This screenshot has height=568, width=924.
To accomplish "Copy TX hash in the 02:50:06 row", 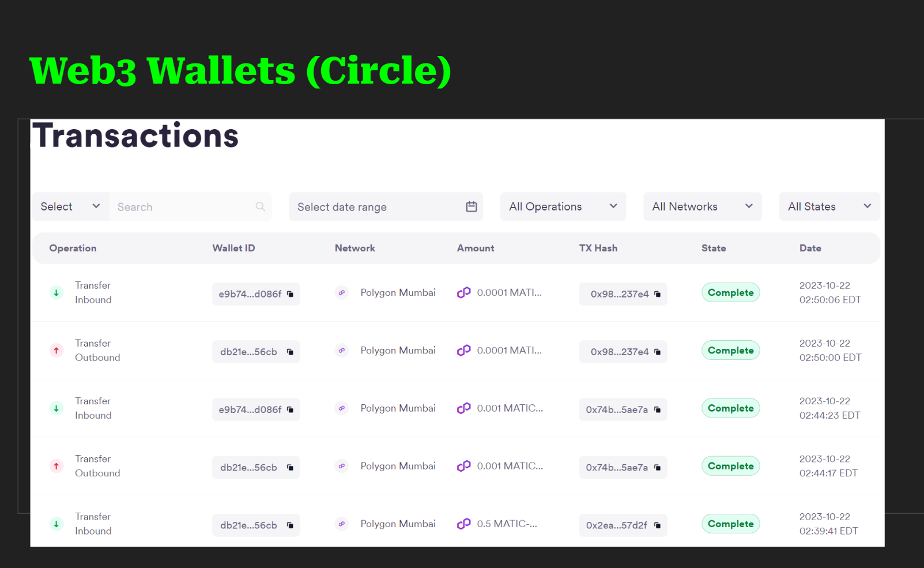I will [x=657, y=294].
